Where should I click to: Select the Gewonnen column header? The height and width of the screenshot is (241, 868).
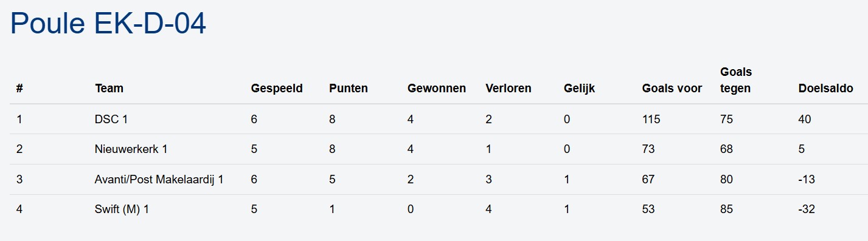437,89
